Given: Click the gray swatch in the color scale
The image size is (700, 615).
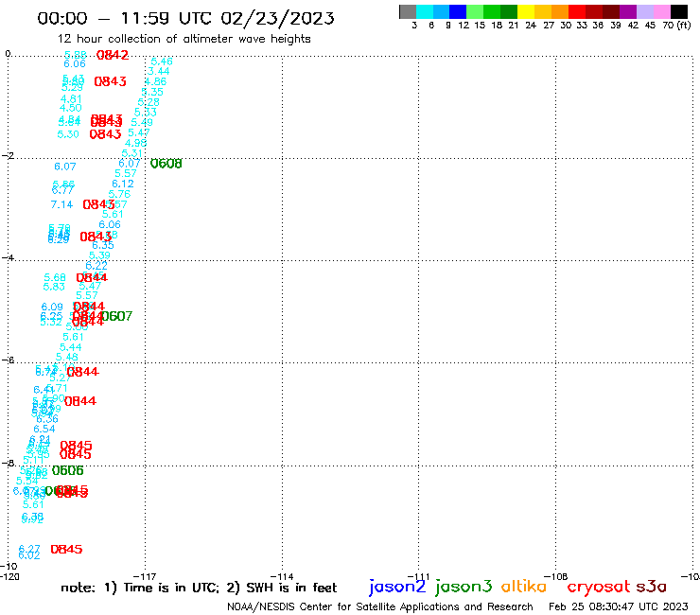Looking at the screenshot, I should [x=408, y=11].
